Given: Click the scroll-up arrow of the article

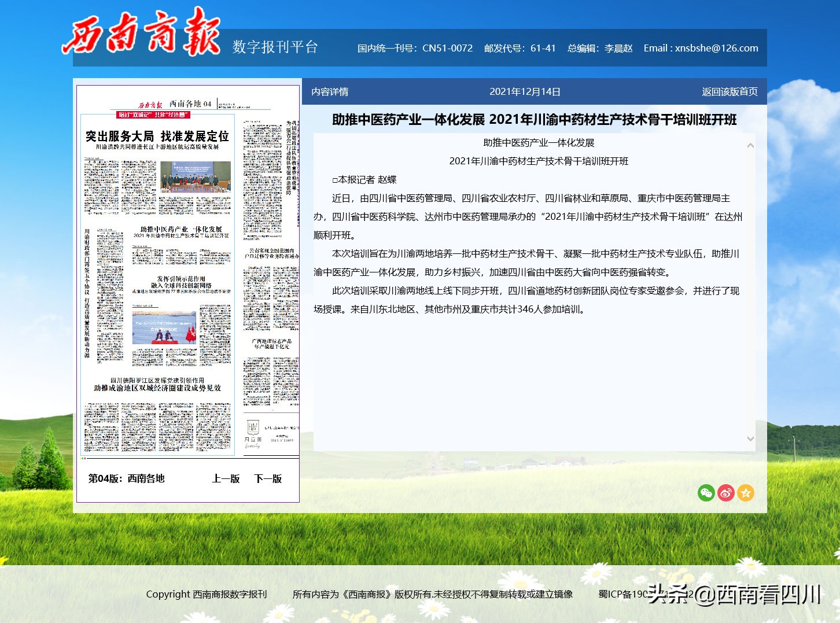Looking at the screenshot, I should click(x=750, y=145).
